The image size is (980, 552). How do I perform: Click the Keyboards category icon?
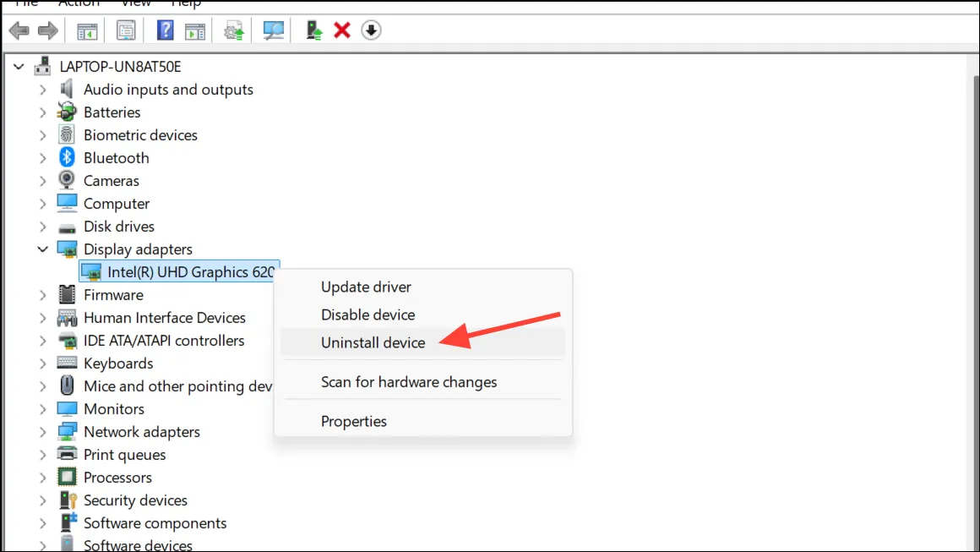click(x=67, y=363)
